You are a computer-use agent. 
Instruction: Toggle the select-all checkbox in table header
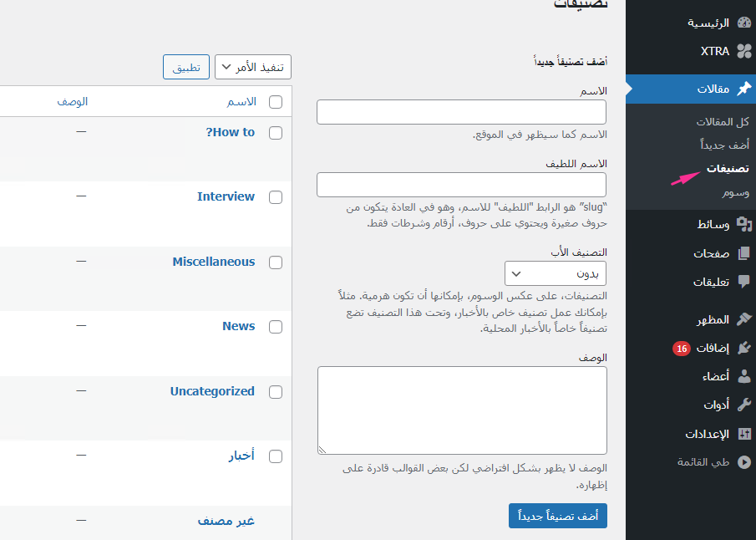[276, 102]
